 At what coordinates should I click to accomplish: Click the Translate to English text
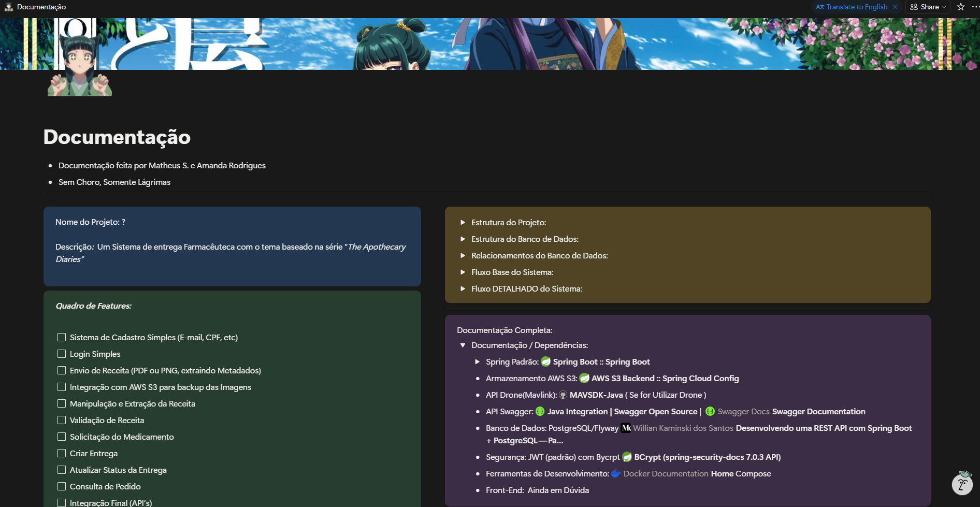pos(857,7)
